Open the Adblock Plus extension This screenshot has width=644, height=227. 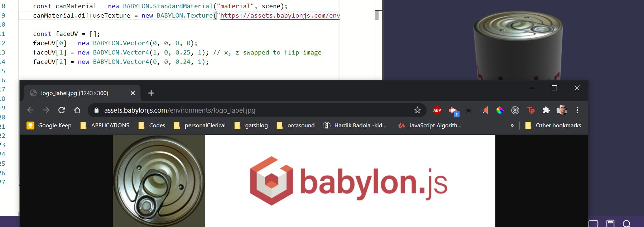point(437,110)
